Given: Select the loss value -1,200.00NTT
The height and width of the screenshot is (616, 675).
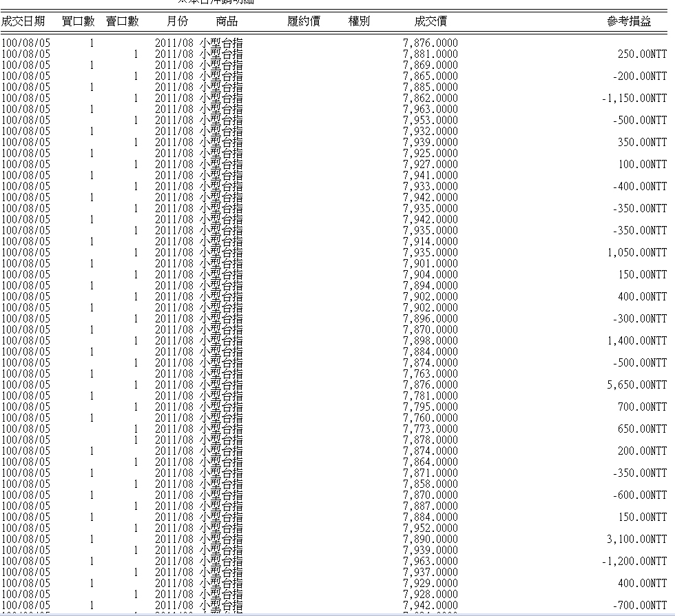Looking at the screenshot, I should click(634, 562).
